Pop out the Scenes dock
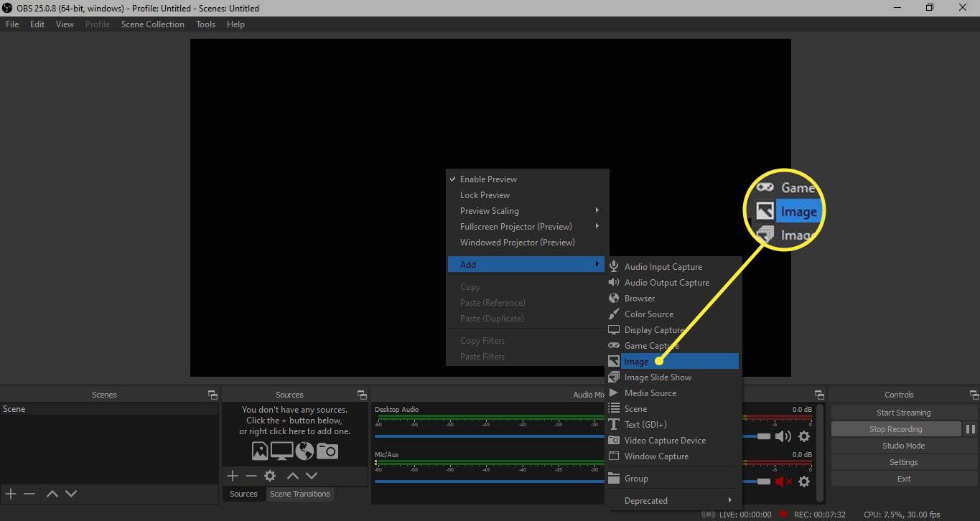Viewport: 980px width, 521px height. 213,395
